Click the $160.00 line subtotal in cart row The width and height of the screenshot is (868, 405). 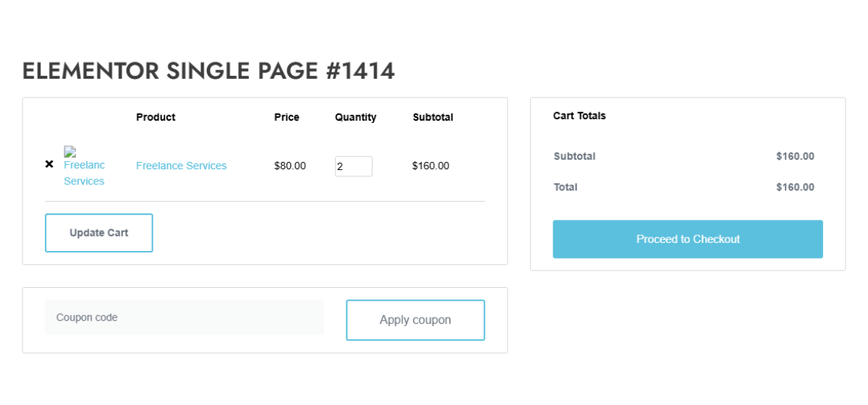coord(430,166)
